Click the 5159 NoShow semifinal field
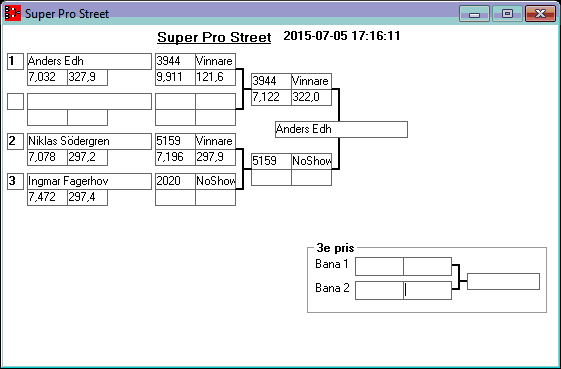This screenshot has width=561, height=369. [x=292, y=161]
